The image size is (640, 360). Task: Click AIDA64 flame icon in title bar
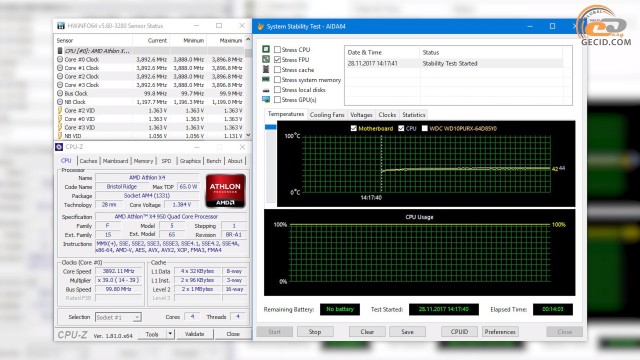260,27
